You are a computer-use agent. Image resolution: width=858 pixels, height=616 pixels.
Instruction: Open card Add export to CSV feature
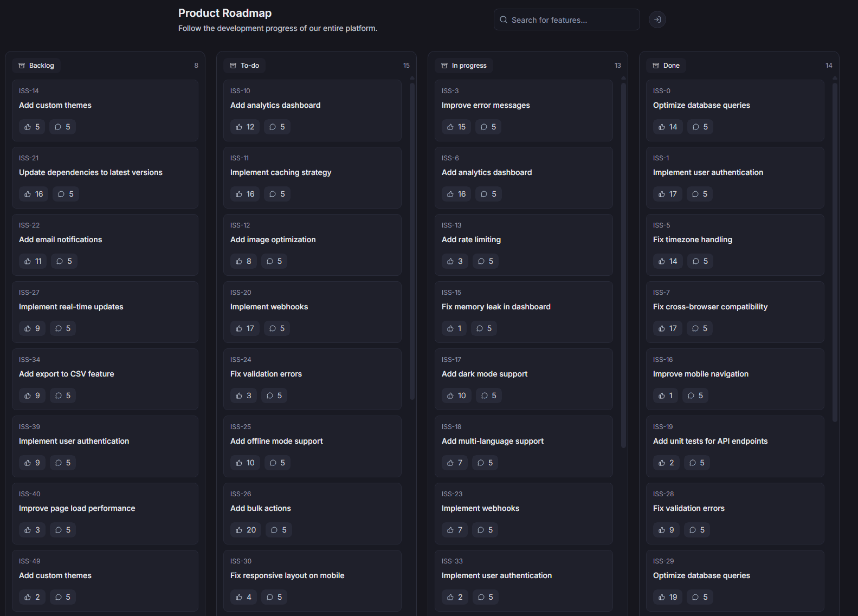(x=105, y=379)
